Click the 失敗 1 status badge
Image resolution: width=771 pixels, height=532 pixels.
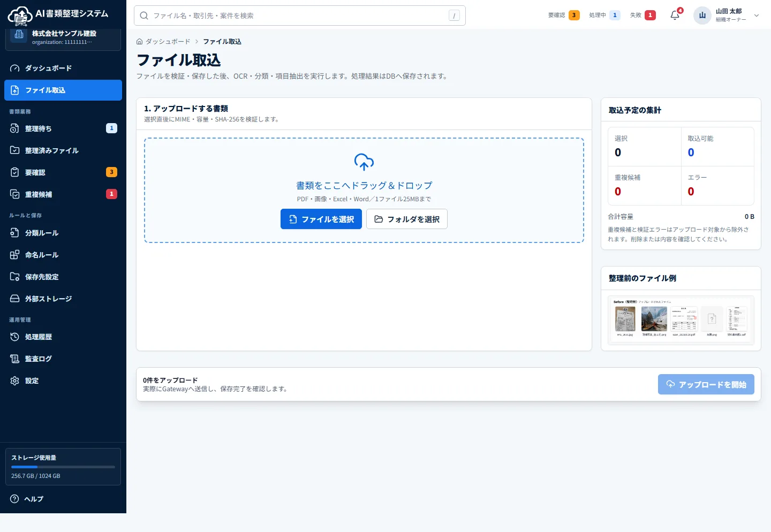click(643, 15)
